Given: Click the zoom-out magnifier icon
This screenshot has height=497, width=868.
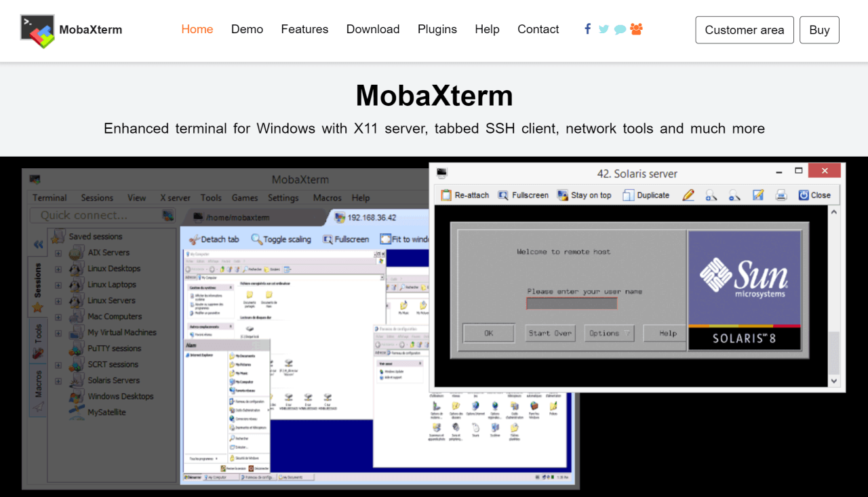Looking at the screenshot, I should (734, 195).
